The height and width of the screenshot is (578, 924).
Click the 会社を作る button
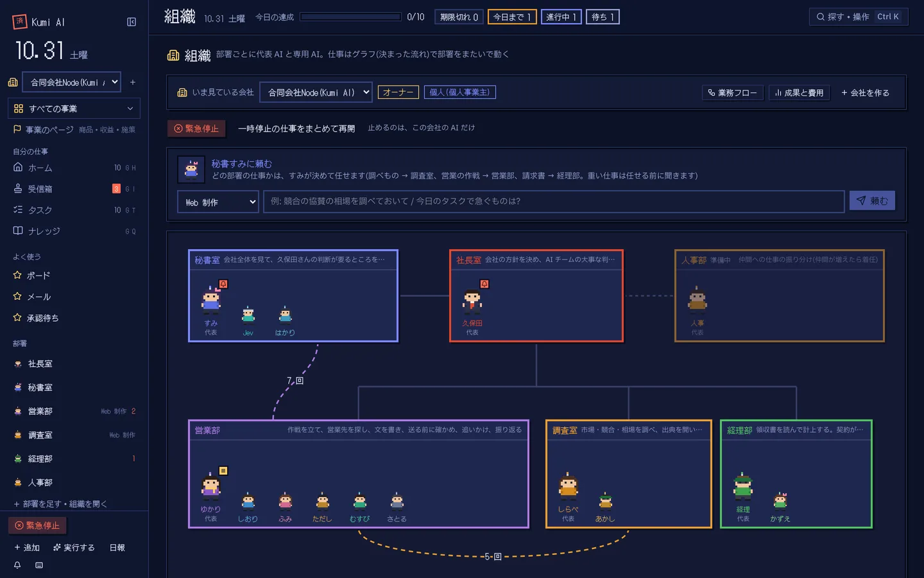tap(866, 92)
